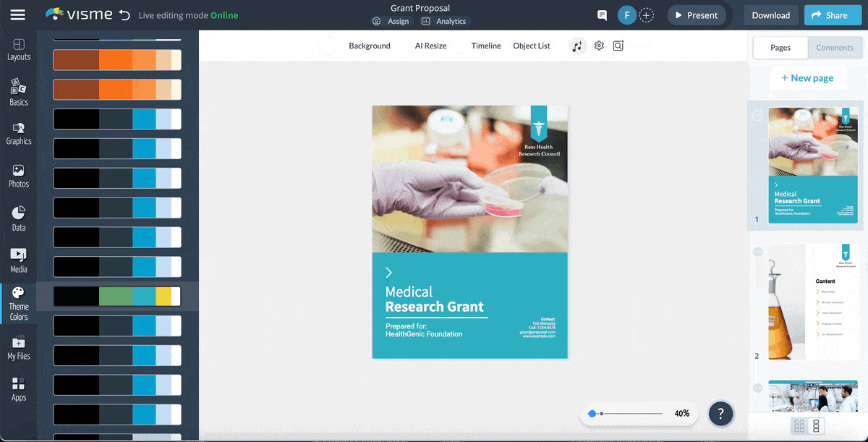
Task: Click the Present button
Action: (x=696, y=14)
